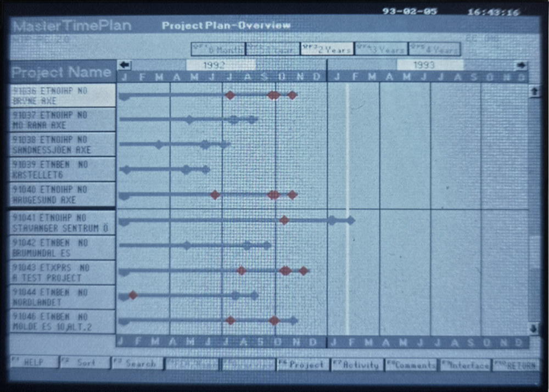Click the June red milestone in the HAUGESUND AXE row

pyautogui.click(x=215, y=195)
